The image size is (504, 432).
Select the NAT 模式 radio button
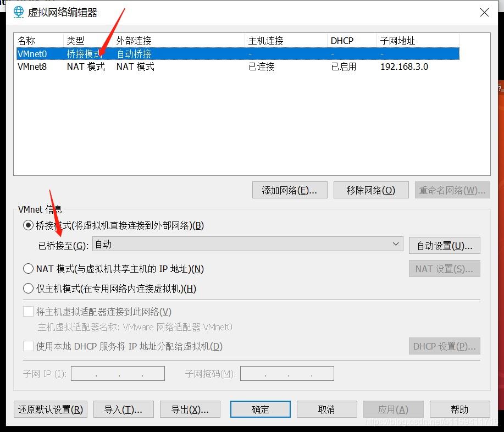point(28,269)
